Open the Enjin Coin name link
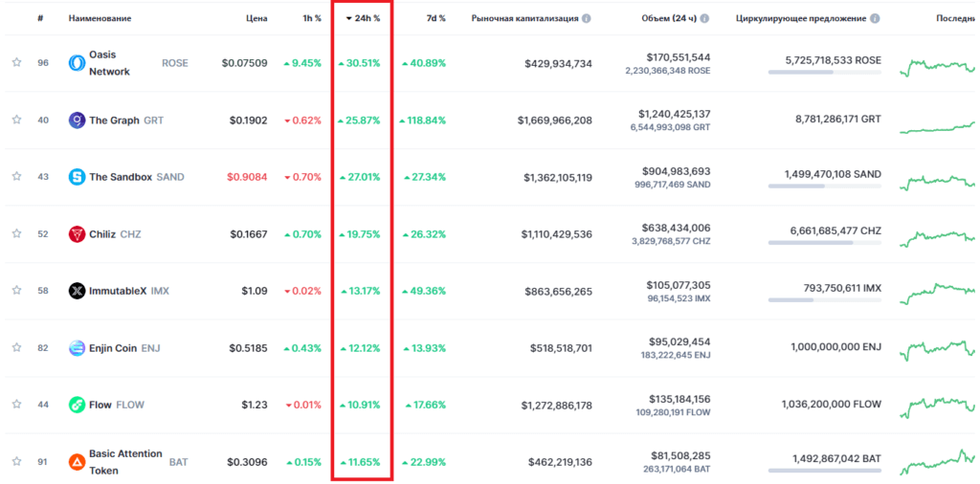 [113, 348]
